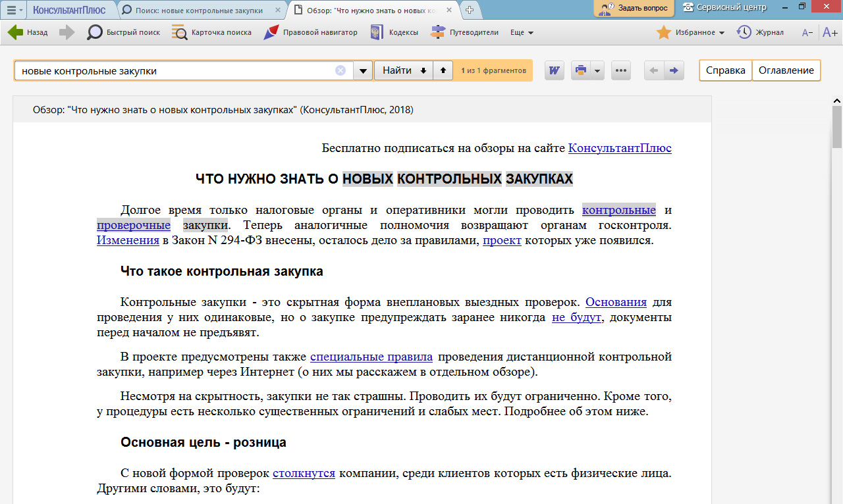Export the document to Word
The image size is (843, 504).
click(555, 70)
